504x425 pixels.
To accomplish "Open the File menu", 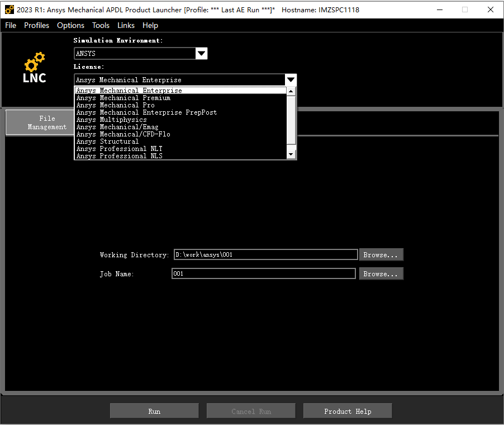I will (11, 25).
